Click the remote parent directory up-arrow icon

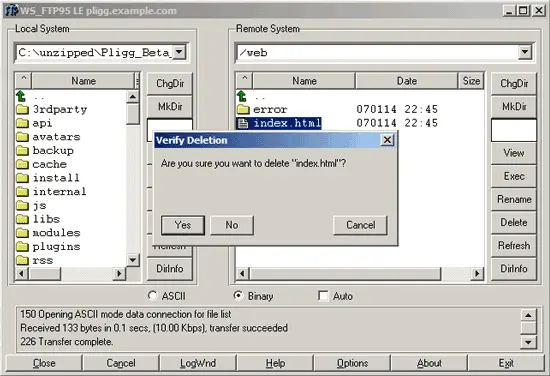(242, 96)
